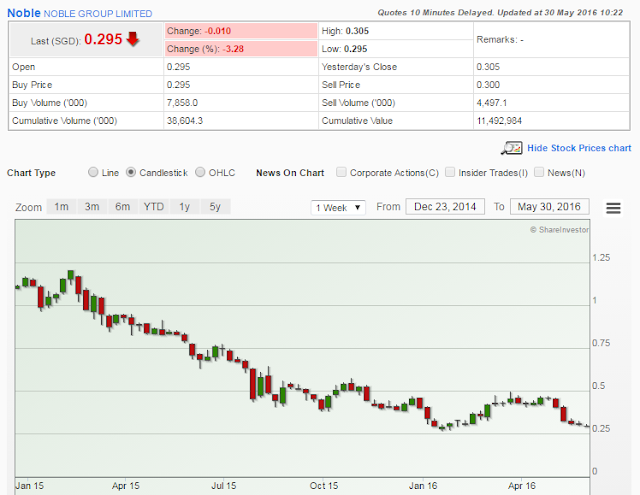Screen dimensions: 640x495
Task: Click Hide Stock Prices chart link
Action: 579,148
